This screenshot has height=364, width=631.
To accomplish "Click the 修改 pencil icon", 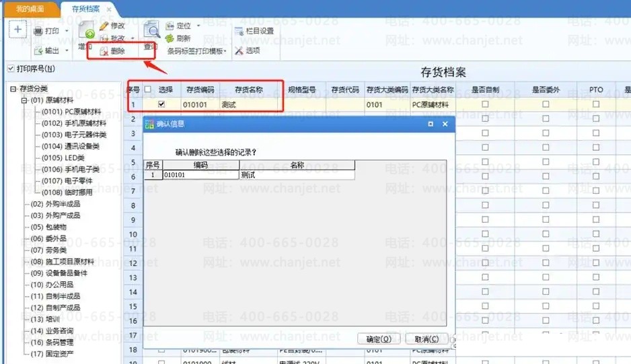I will coord(104,26).
